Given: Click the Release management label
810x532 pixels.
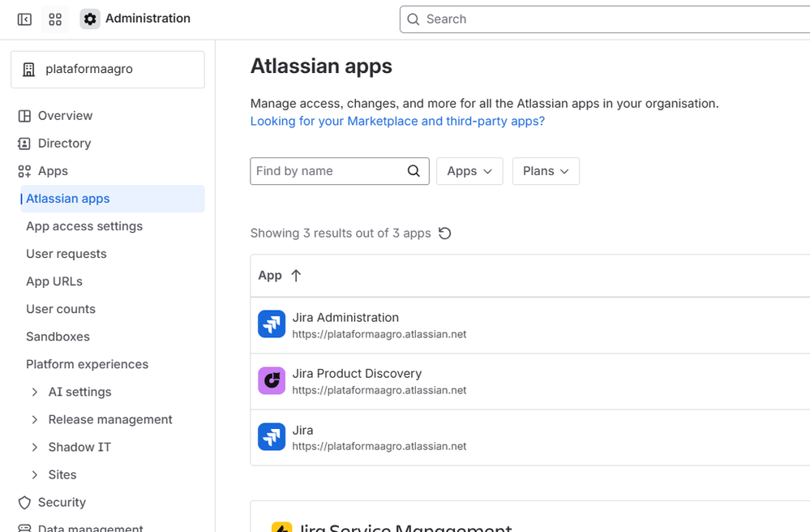Looking at the screenshot, I should click(x=110, y=419).
